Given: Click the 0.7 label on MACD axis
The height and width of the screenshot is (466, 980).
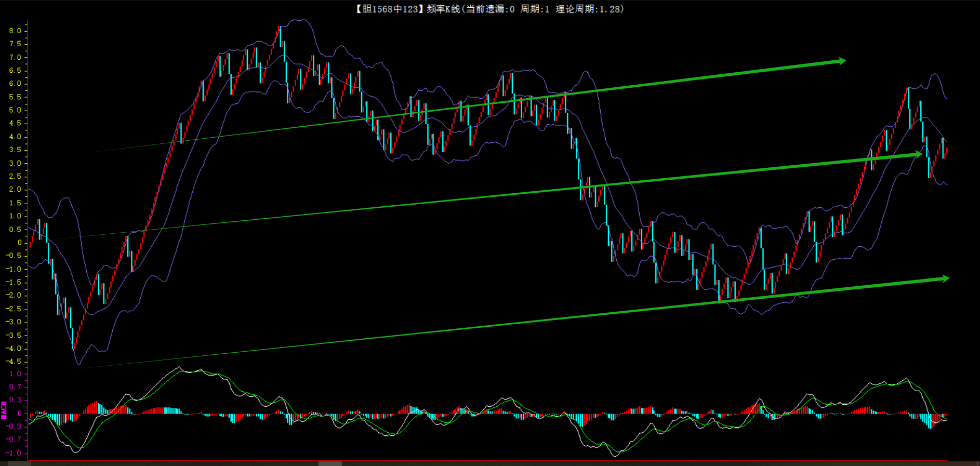Looking at the screenshot, I should click(15, 387).
